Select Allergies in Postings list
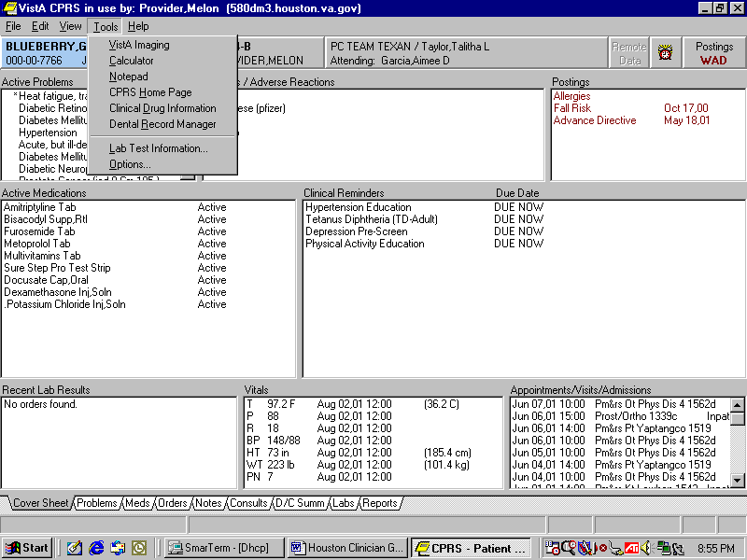 point(571,96)
